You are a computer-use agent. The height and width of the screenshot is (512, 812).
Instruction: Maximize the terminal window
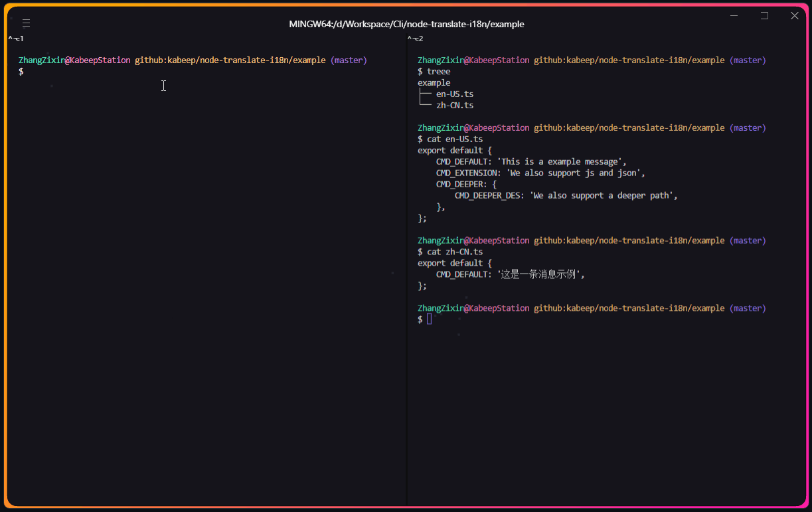coord(764,15)
